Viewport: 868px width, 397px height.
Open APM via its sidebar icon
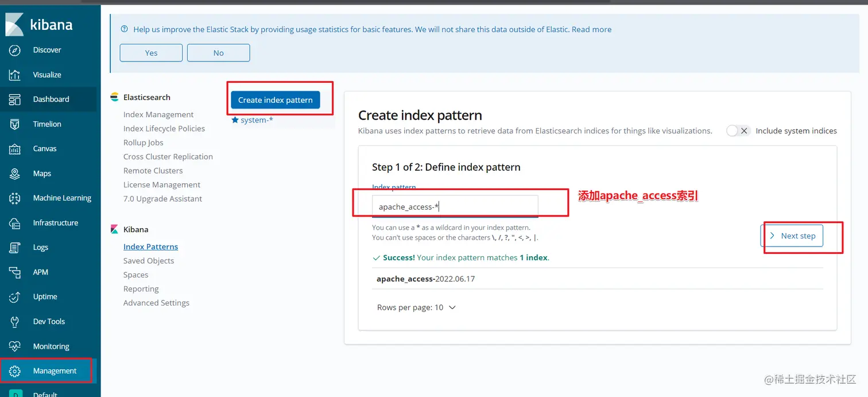(x=15, y=272)
